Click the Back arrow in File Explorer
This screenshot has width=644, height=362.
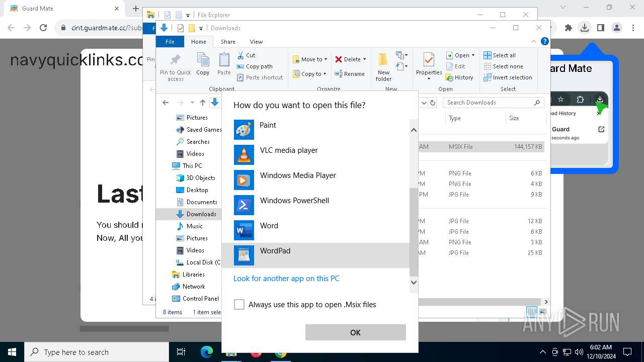click(x=166, y=103)
